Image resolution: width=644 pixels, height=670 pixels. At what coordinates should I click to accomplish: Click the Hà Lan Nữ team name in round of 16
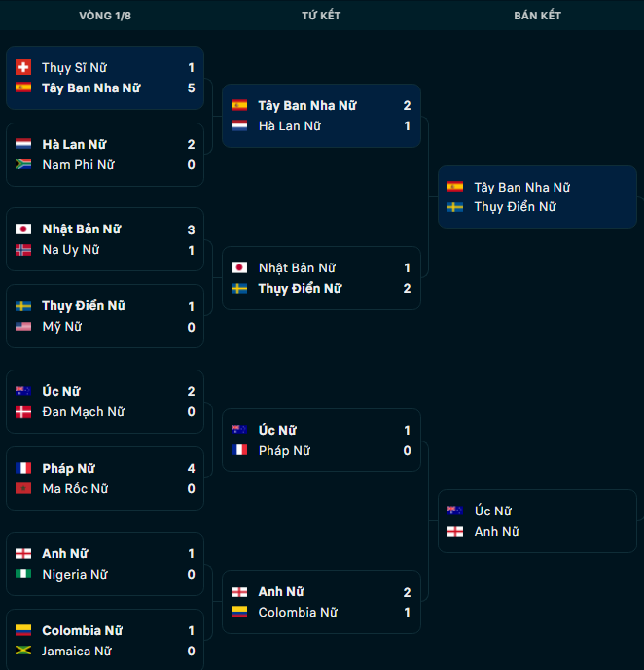(x=74, y=145)
